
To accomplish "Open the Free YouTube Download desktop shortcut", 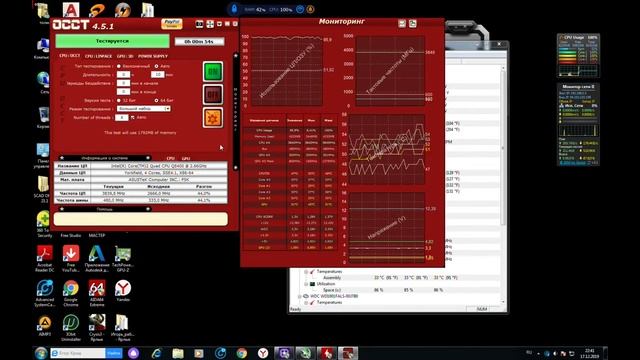I will 71,258.
